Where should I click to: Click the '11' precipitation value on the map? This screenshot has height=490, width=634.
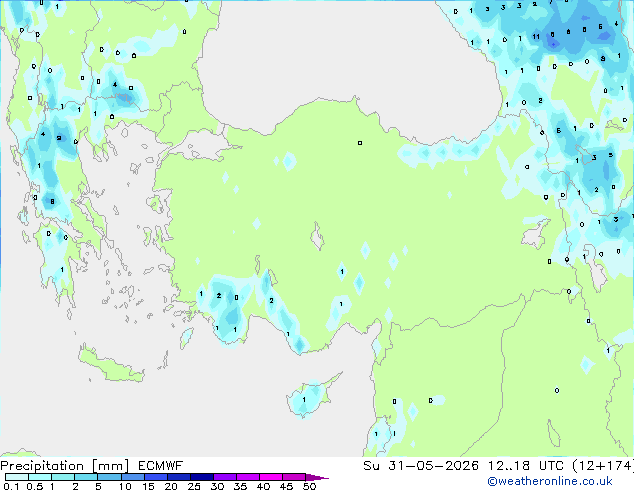pos(536,36)
